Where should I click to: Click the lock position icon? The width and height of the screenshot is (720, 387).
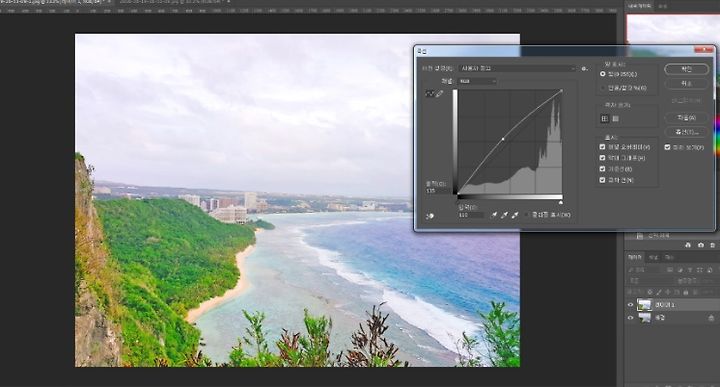[668, 292]
